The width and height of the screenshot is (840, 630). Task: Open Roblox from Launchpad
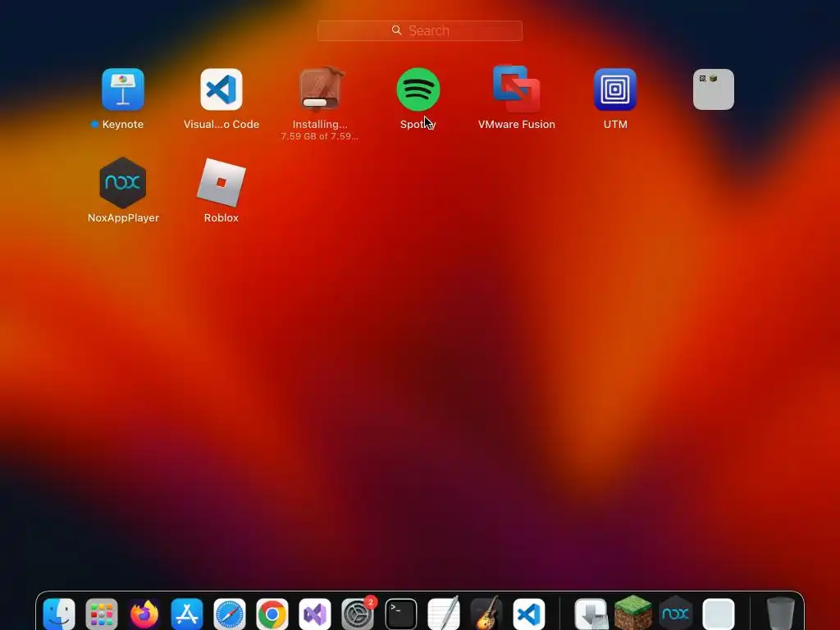coord(221,183)
